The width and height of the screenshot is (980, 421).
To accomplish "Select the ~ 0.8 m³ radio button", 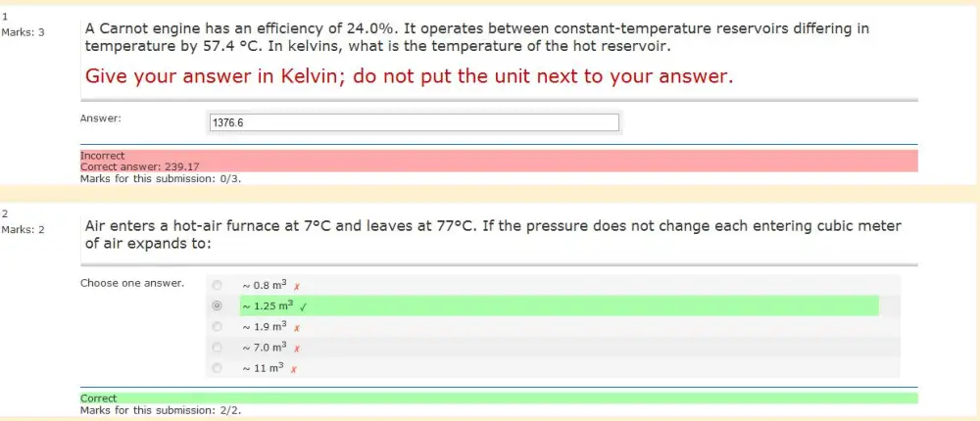I will (x=217, y=286).
